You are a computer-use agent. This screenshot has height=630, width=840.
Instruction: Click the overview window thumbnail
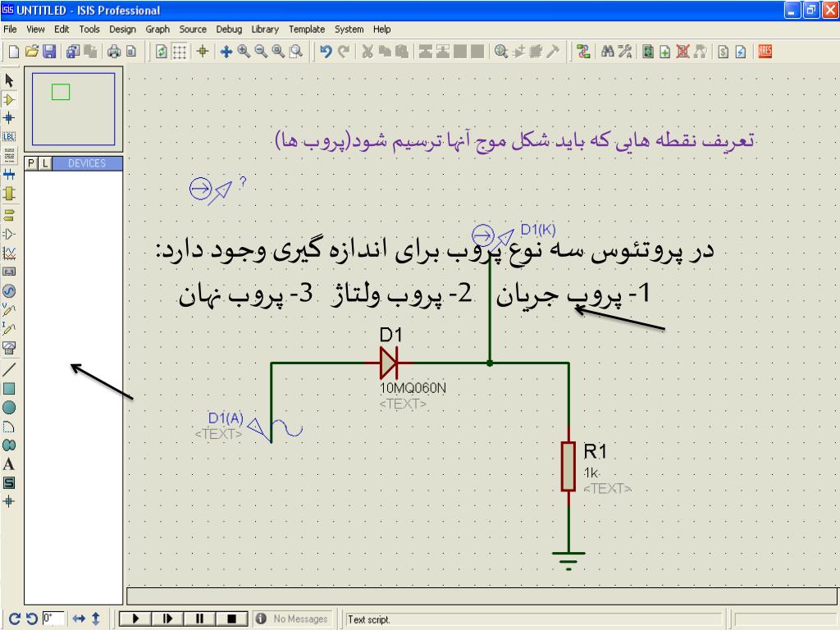[73, 109]
